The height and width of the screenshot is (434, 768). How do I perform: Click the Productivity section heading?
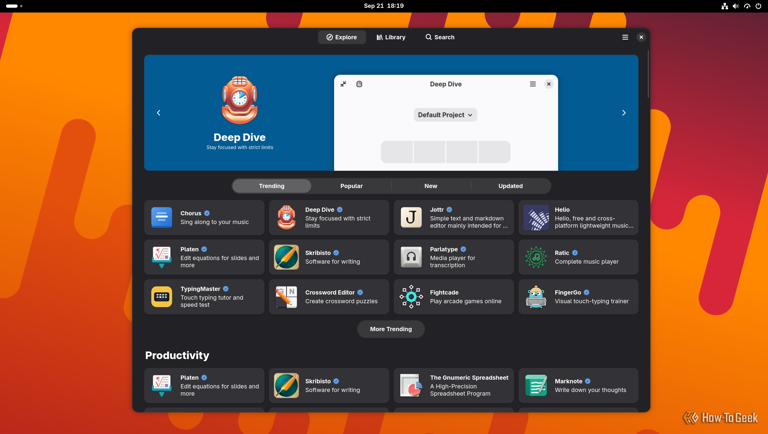click(x=177, y=356)
